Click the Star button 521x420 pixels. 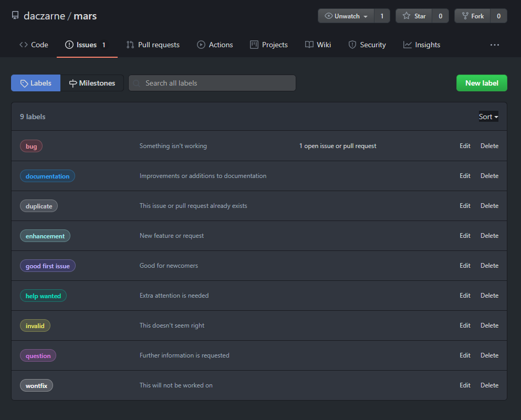tap(414, 16)
